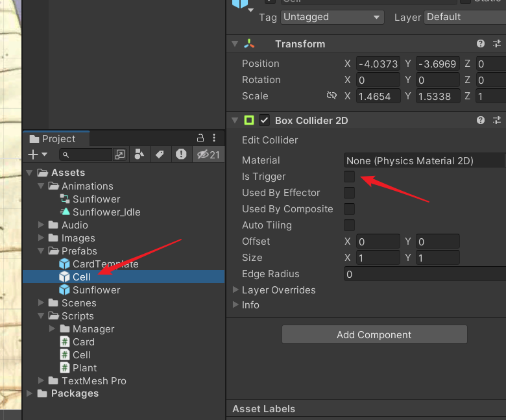Enable the Is Trigger checkbox
The image size is (506, 420).
(349, 177)
